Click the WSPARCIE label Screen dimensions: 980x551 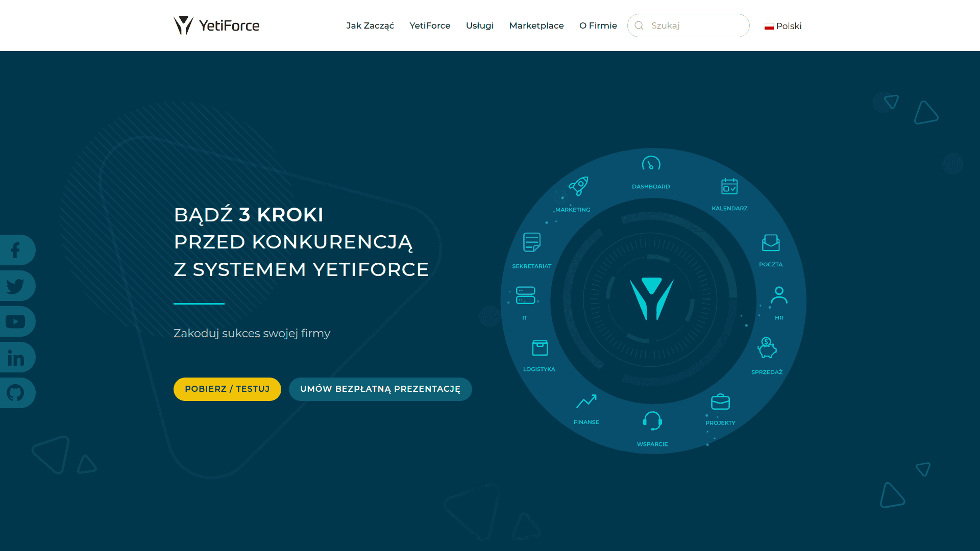click(652, 444)
